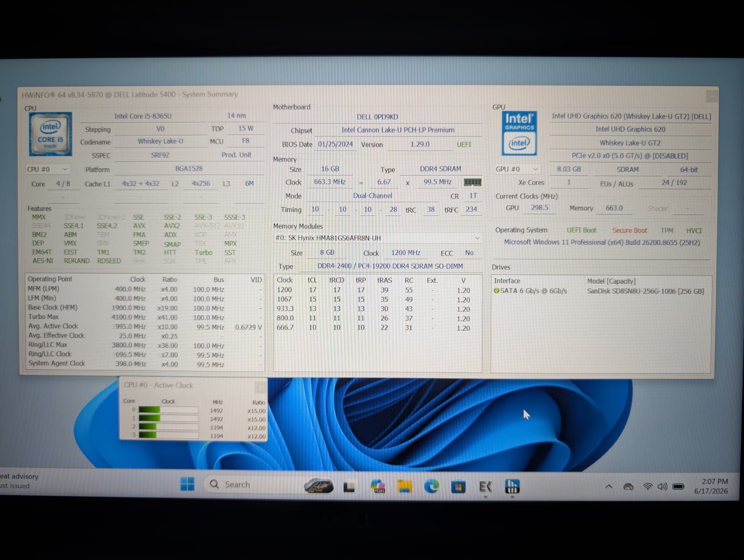Viewport: 744px width, 560px height.
Task: Click the green SATA drive status icon
Action: click(496, 291)
